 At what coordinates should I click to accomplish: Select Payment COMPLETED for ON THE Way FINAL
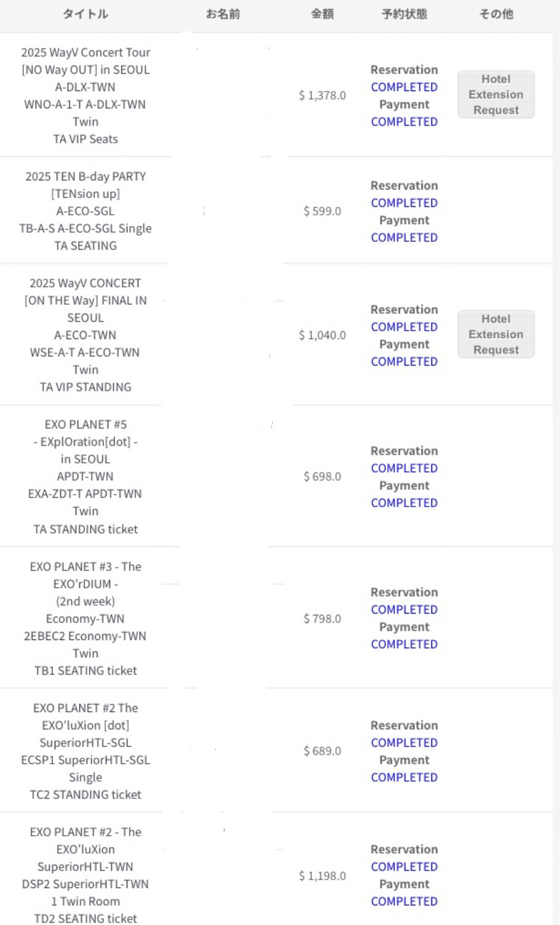point(404,362)
